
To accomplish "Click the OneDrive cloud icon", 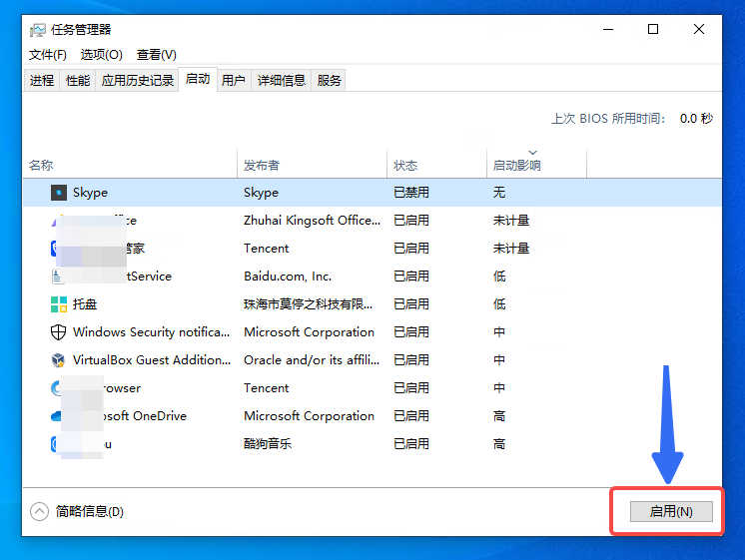I will click(x=56, y=416).
